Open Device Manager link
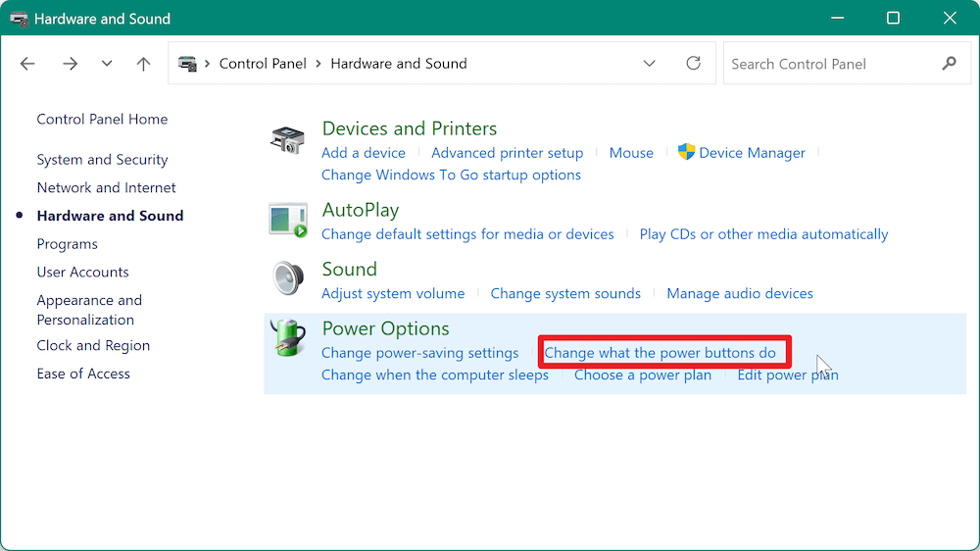The width and height of the screenshot is (980, 551). pyautogui.click(x=752, y=153)
